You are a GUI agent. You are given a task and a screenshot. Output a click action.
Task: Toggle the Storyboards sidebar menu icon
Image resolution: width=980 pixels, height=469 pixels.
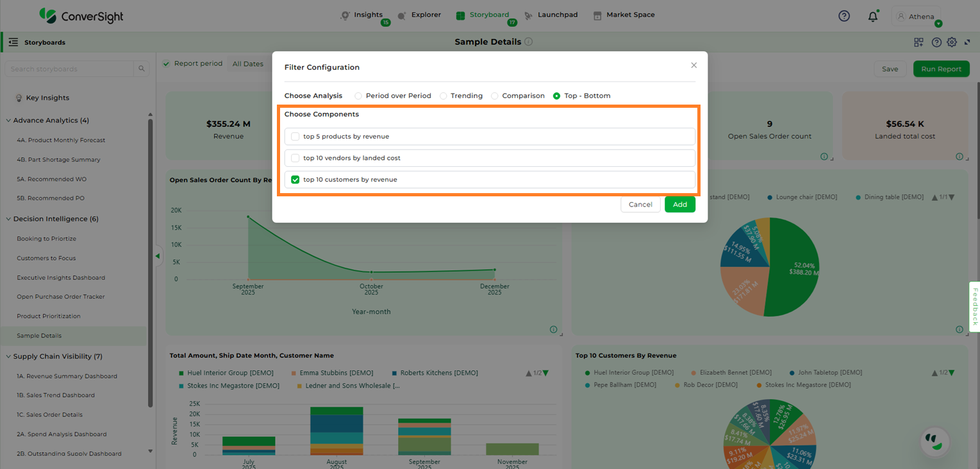point(13,42)
